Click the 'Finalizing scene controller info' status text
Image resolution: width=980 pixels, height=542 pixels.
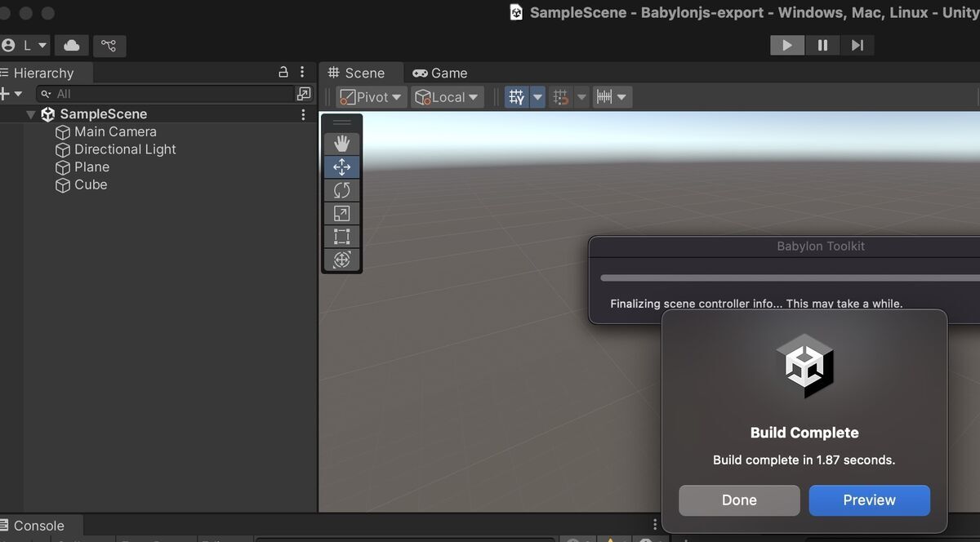pos(756,304)
